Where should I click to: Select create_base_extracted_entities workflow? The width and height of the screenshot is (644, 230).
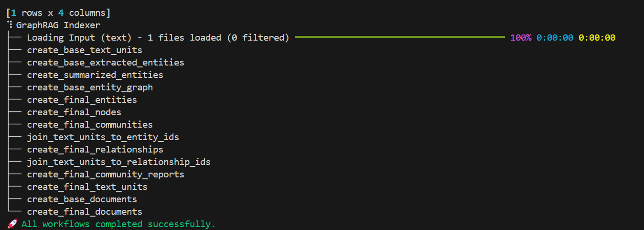pos(106,62)
